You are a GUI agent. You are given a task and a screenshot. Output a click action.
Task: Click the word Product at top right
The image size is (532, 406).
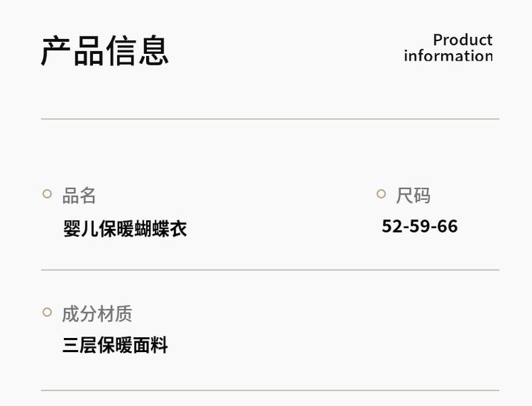[462, 40]
